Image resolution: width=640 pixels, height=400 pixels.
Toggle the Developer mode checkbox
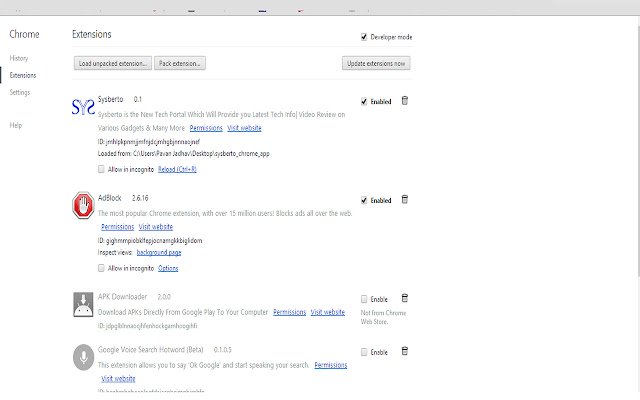click(x=364, y=37)
